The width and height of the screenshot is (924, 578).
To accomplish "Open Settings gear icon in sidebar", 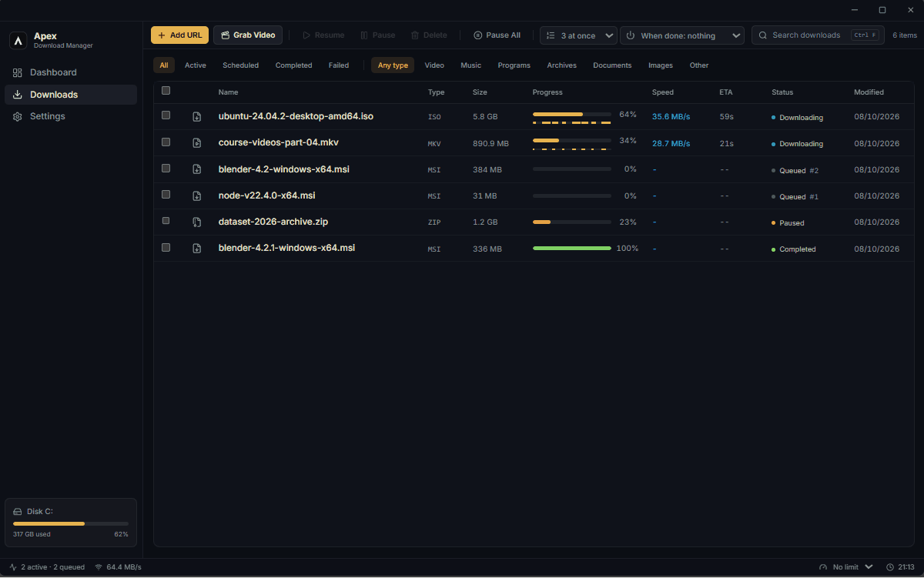I will click(x=18, y=116).
